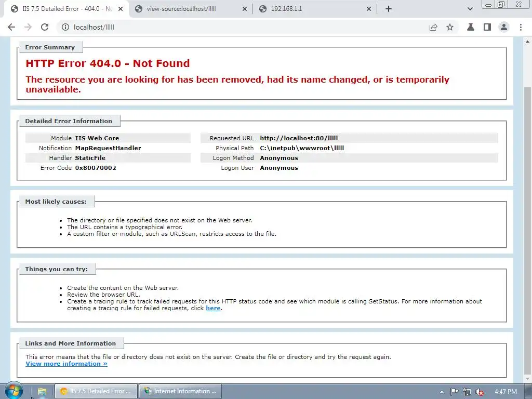Click the scrollbar up arrow
Viewport: 532px width, 399px height.
[x=528, y=42]
